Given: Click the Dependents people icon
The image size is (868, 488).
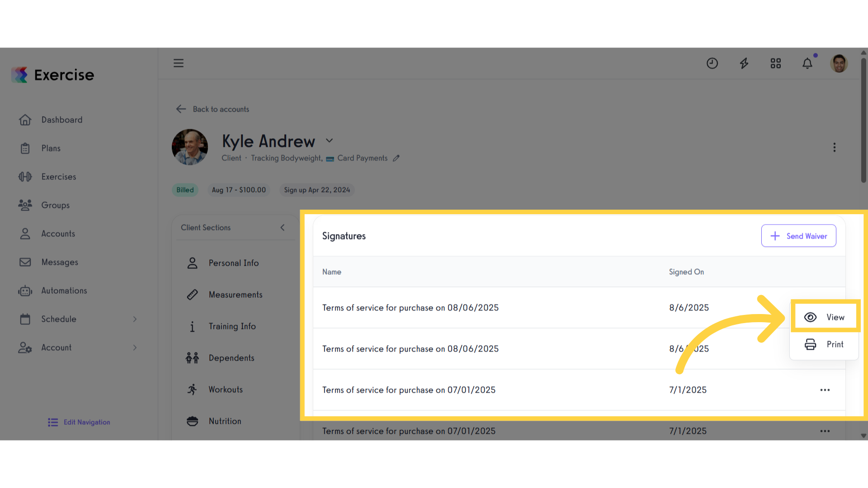Looking at the screenshot, I should tap(192, 358).
